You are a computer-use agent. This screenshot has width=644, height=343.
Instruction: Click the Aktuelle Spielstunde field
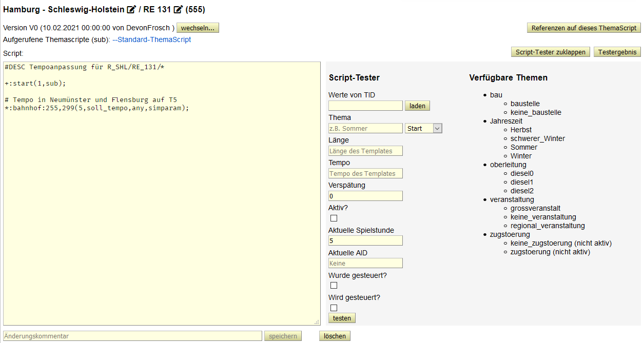click(365, 240)
